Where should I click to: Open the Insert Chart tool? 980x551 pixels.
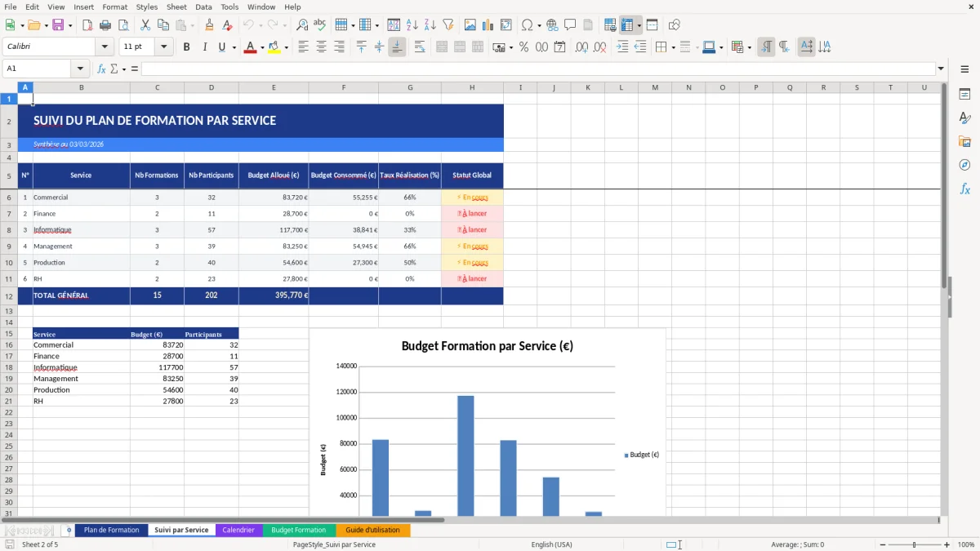(488, 24)
